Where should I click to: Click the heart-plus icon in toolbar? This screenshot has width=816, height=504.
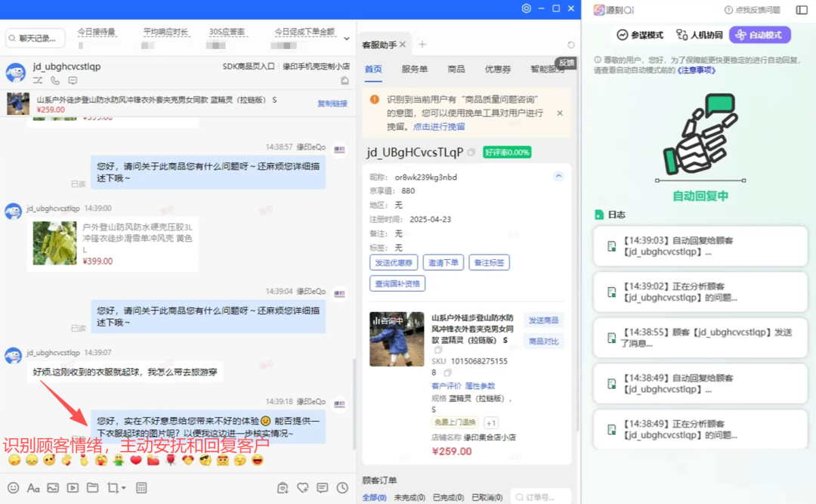point(302,488)
